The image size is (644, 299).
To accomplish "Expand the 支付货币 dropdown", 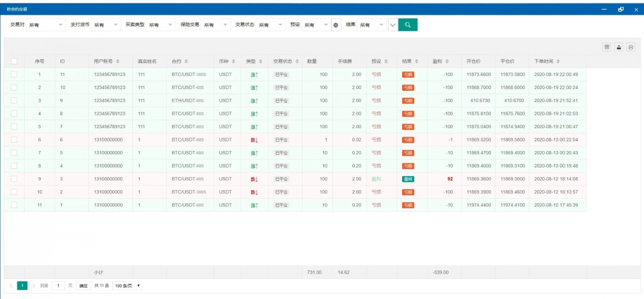I will [x=106, y=25].
